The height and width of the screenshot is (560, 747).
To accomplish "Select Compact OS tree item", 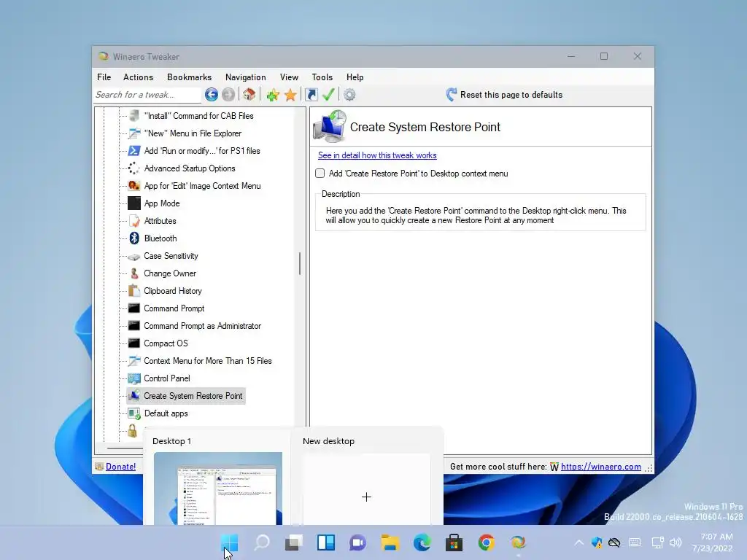I will (x=166, y=343).
